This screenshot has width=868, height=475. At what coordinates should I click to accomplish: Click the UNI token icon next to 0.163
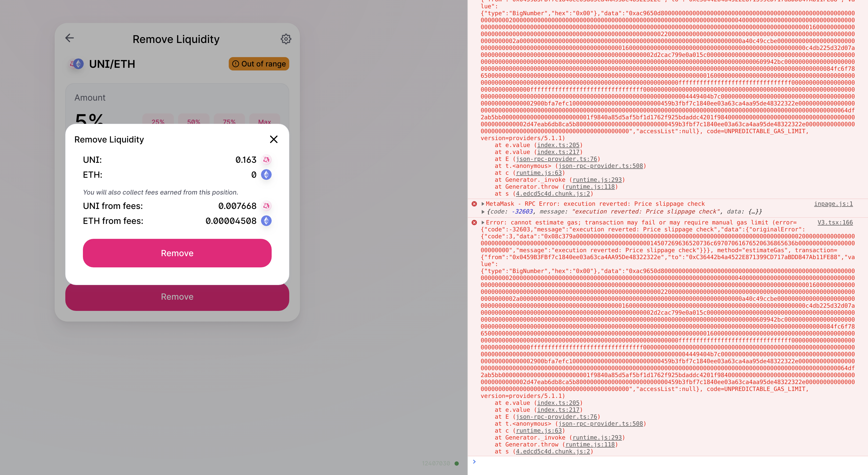click(x=266, y=160)
